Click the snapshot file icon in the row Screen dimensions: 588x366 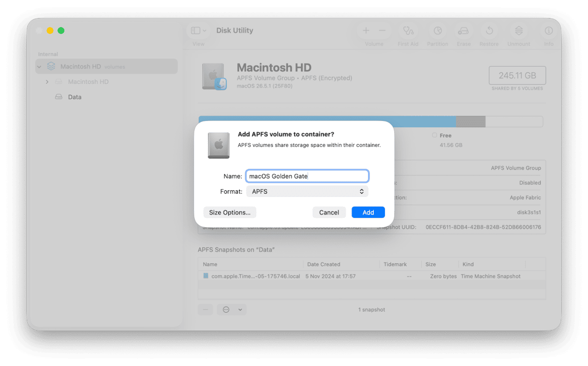coord(206,276)
